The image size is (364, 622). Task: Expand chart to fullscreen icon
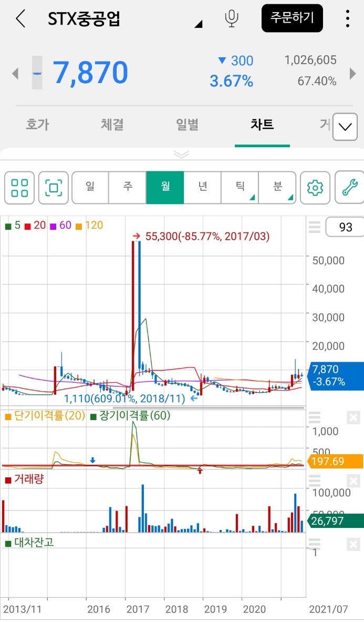[54, 188]
